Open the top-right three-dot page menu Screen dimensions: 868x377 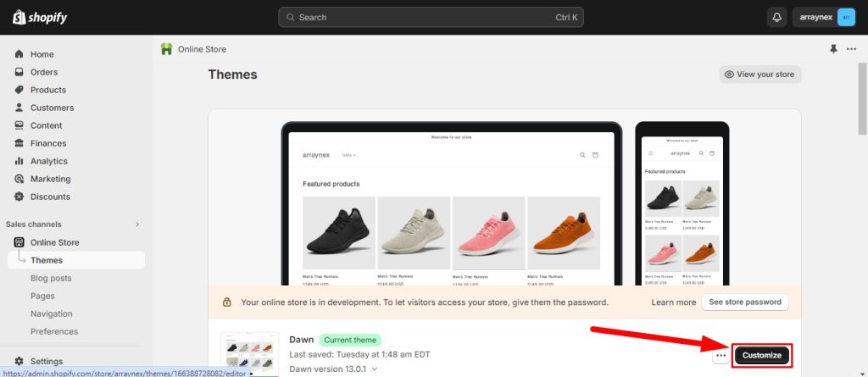851,49
